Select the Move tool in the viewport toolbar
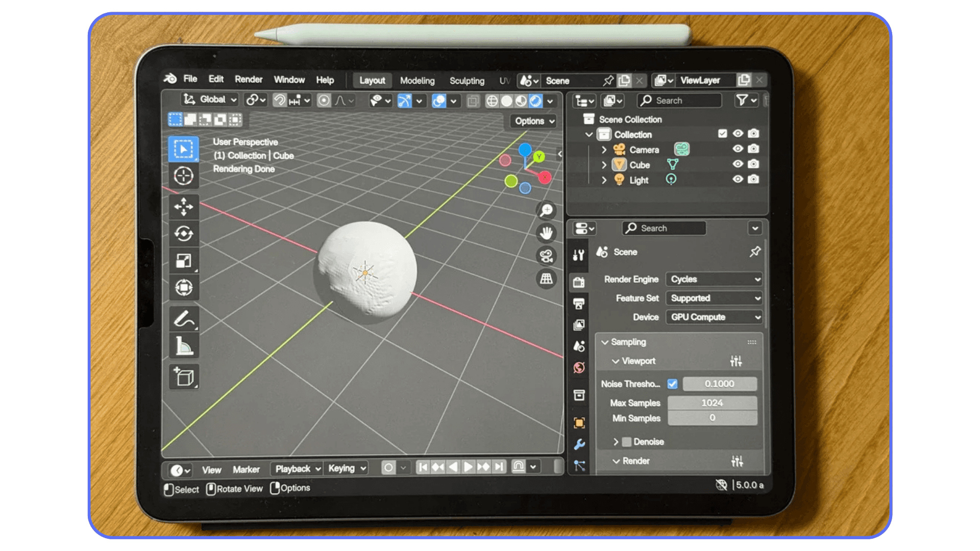Viewport: 980px width, 551px height. (184, 207)
